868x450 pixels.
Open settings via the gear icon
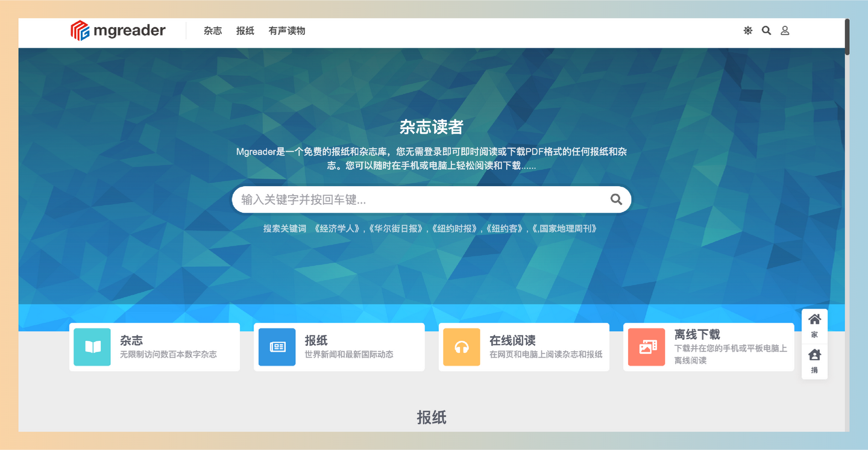click(747, 30)
